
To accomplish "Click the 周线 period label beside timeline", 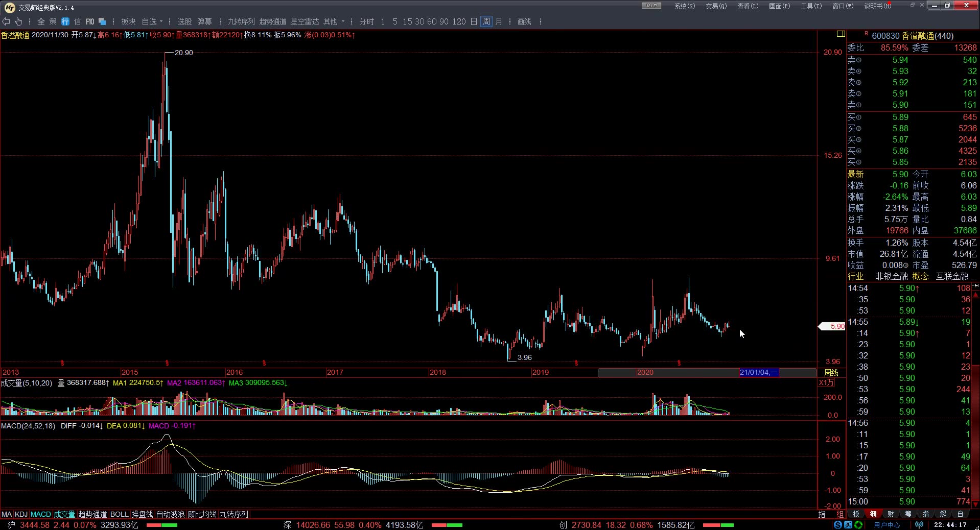I will pos(831,373).
